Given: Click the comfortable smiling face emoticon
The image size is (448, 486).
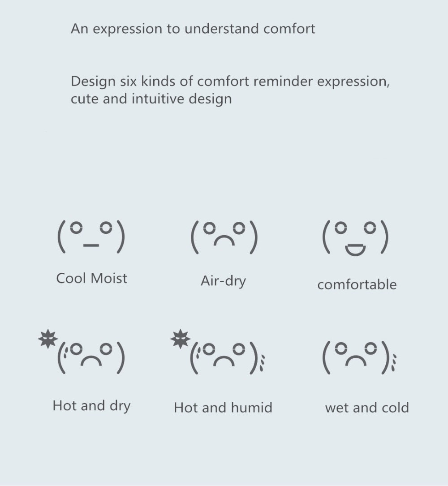Looking at the screenshot, I should pos(355,237).
